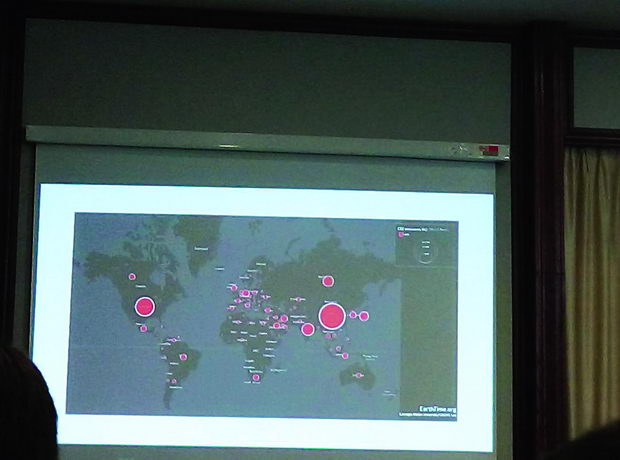Click the India emissions bubble
Screen dimensions: 620x460
pos(308,329)
